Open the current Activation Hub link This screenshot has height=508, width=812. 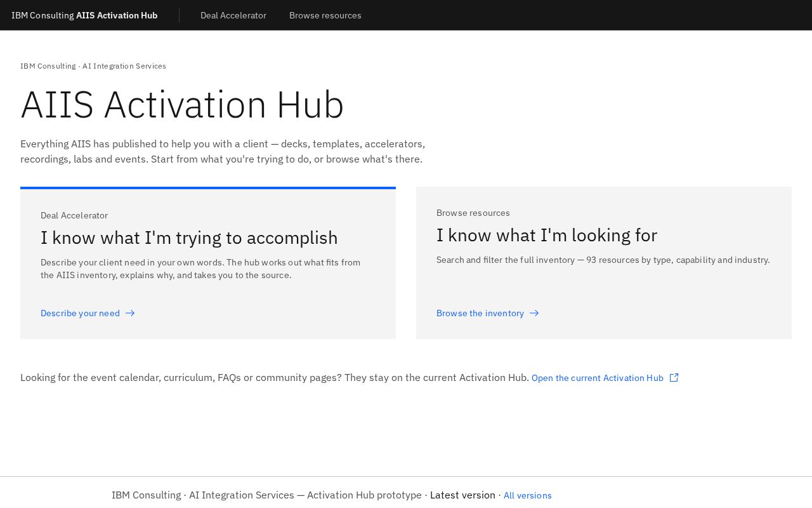click(x=605, y=378)
